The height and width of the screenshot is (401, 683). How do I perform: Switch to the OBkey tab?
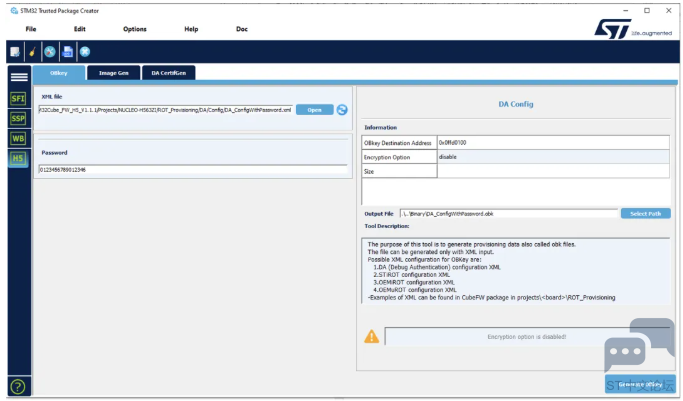click(59, 73)
